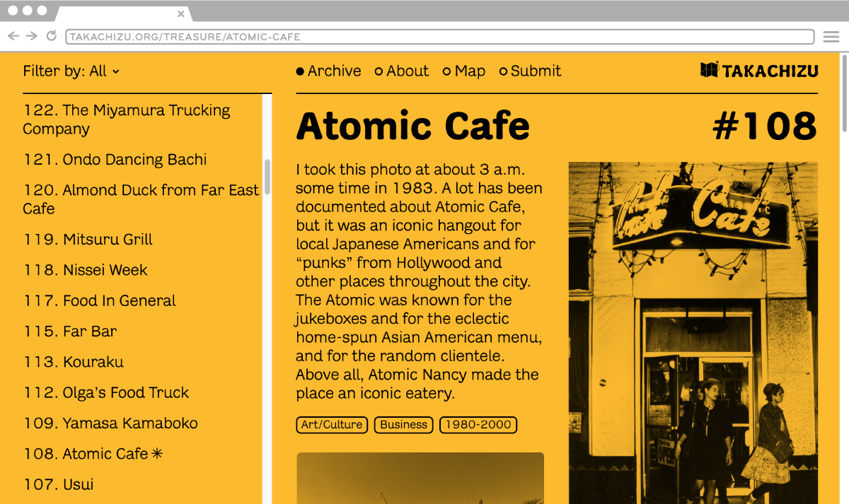The height and width of the screenshot is (504, 849).
Task: Click the address bar URL field
Action: (x=439, y=37)
